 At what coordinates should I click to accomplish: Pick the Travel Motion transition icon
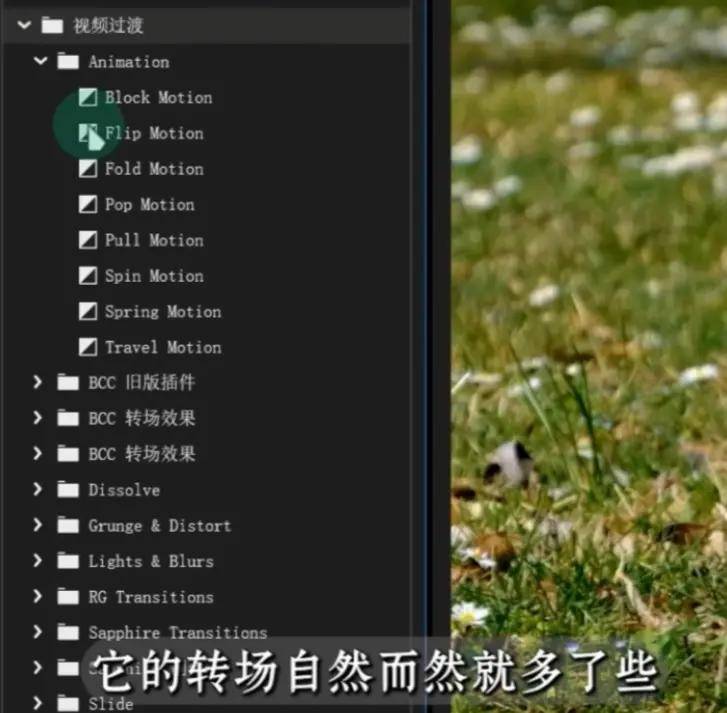89,348
